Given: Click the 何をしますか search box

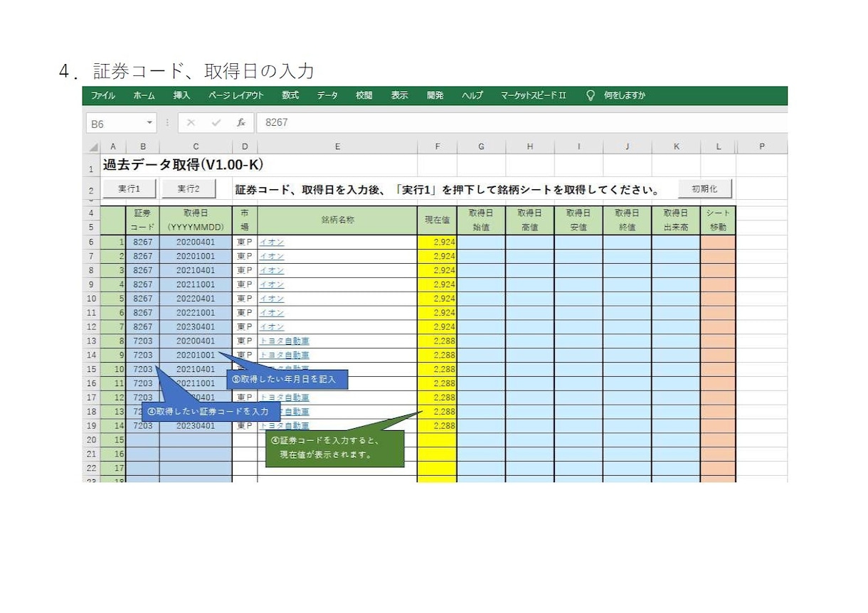Looking at the screenshot, I should click(x=625, y=95).
